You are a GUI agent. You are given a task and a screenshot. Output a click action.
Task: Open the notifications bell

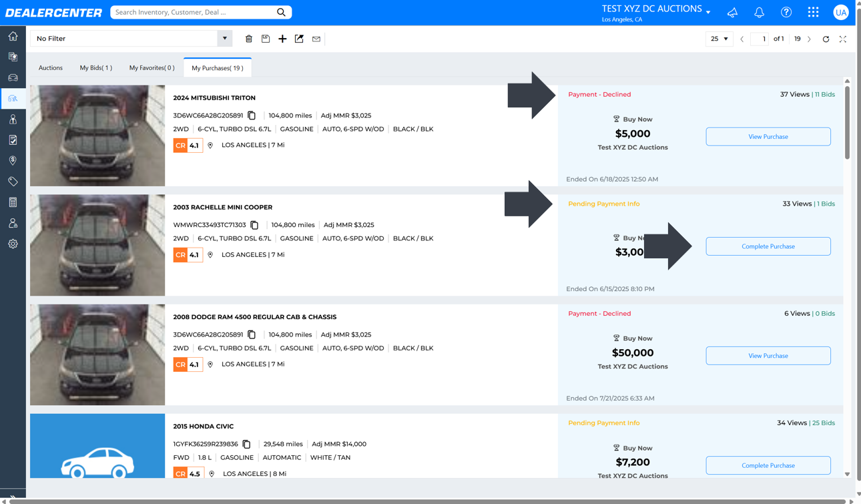(759, 12)
